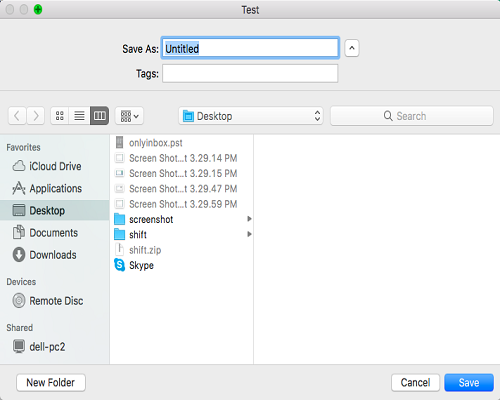Viewport: 500px width, 400px height.
Task: Click the Downloads arrow icon
Action: (x=19, y=255)
